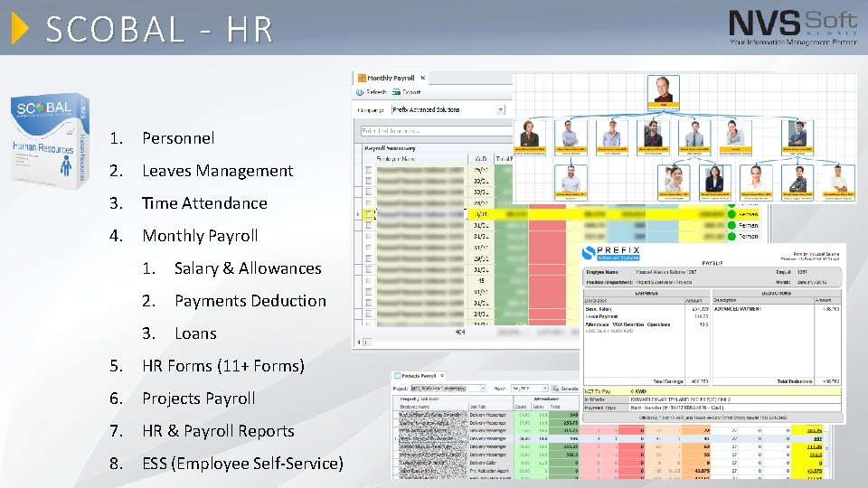
Task: Tick the checkbox of the row with W.D. 45
Action: (x=369, y=280)
